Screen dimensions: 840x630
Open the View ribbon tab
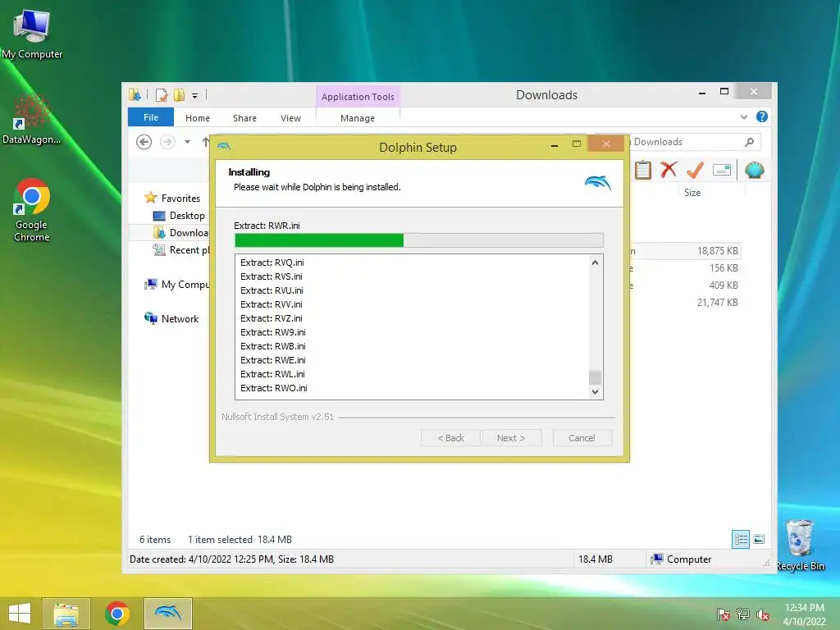click(x=290, y=118)
